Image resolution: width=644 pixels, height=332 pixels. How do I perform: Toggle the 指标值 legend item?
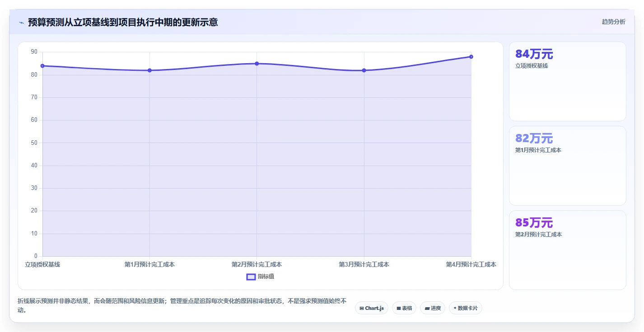point(260,277)
